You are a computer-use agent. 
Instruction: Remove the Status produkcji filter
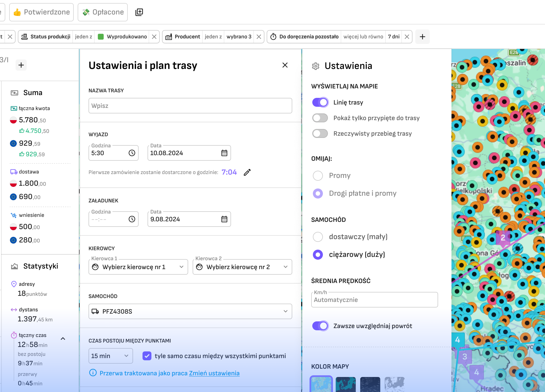click(154, 37)
